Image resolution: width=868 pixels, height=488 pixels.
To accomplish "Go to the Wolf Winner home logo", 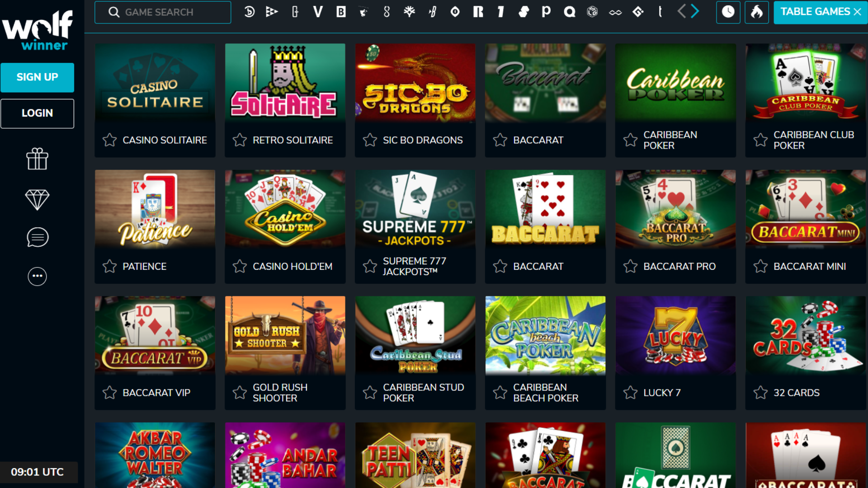I will click(x=37, y=30).
